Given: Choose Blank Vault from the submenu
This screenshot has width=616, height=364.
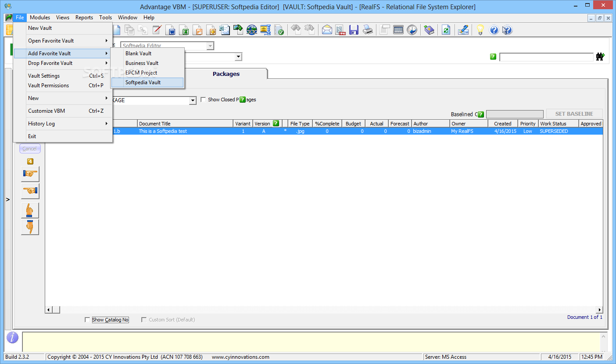Looking at the screenshot, I should (147, 54).
